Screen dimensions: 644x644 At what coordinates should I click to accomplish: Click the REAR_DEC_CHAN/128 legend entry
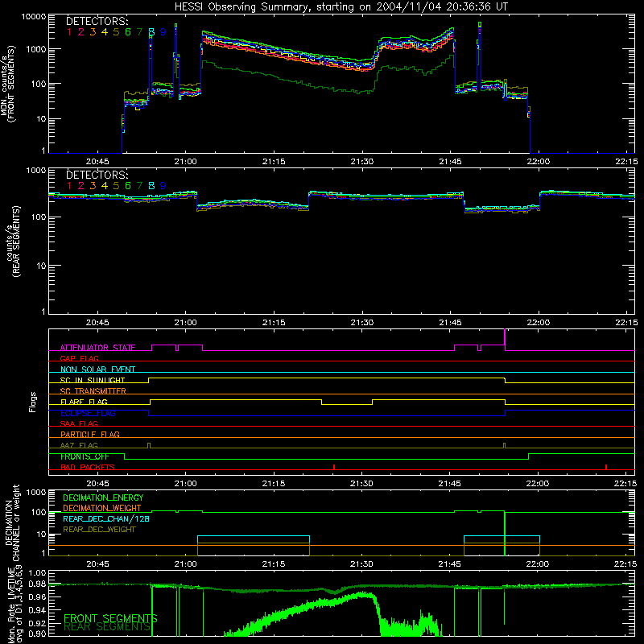point(106,518)
